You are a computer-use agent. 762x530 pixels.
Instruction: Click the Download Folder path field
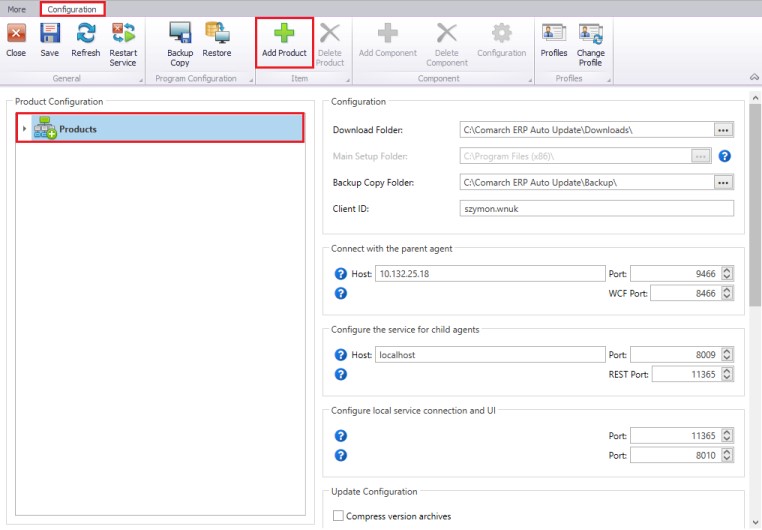(587, 130)
